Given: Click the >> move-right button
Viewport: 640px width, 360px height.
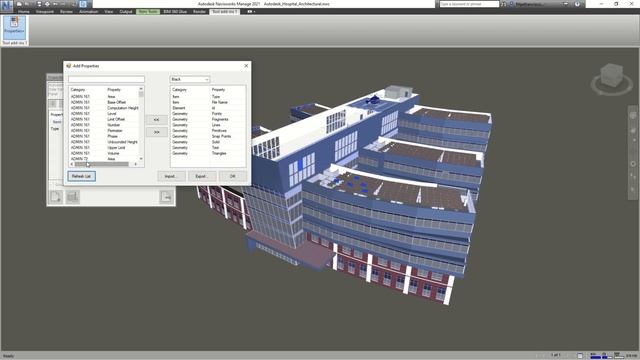Looking at the screenshot, I should tap(157, 132).
